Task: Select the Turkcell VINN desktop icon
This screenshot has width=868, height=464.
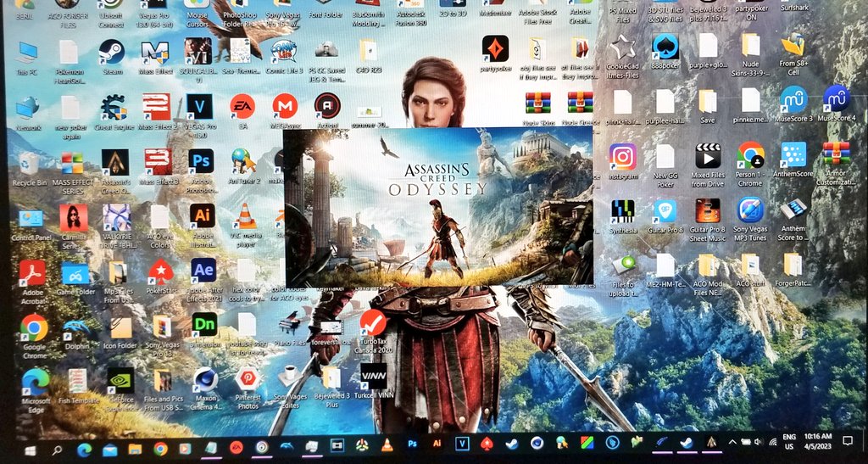Action: click(374, 376)
